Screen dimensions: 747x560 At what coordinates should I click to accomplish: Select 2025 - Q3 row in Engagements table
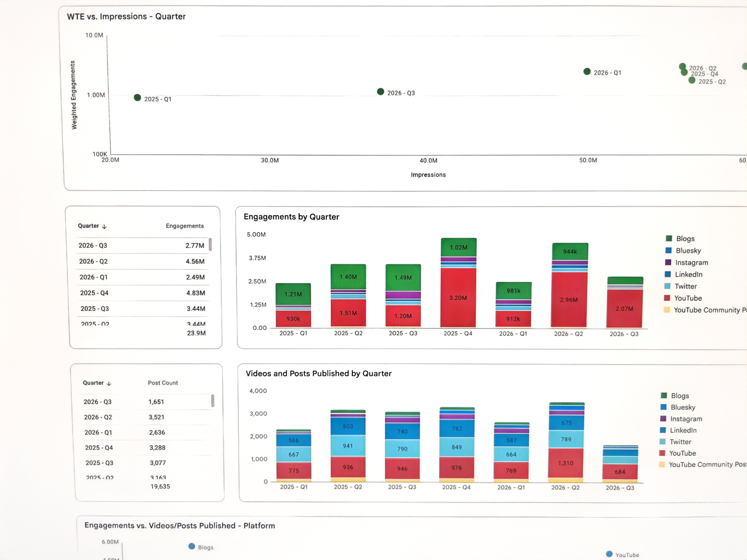(x=144, y=309)
